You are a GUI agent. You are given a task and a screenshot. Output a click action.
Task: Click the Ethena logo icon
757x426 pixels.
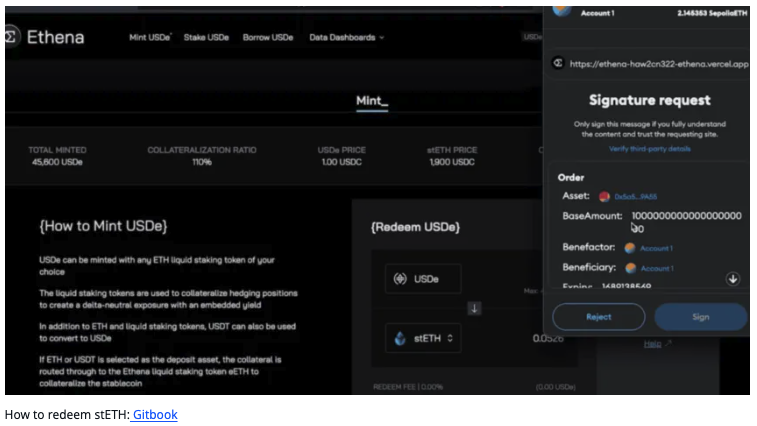(12, 37)
